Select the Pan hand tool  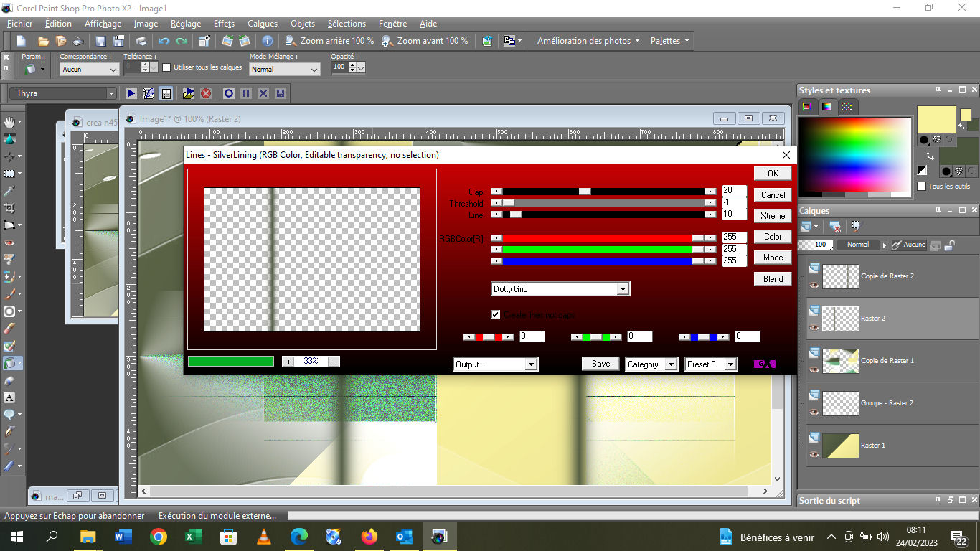click(x=10, y=122)
